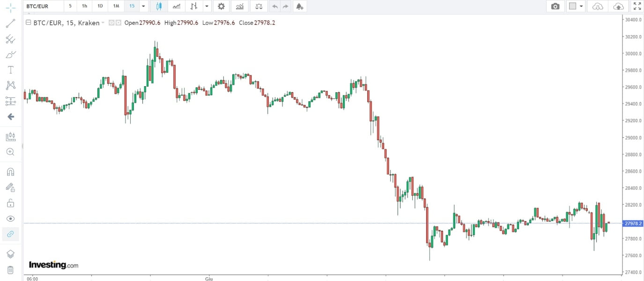Viewport: 644px width, 281px height.
Task: Toggle magnet mode on
Action: pos(10,172)
